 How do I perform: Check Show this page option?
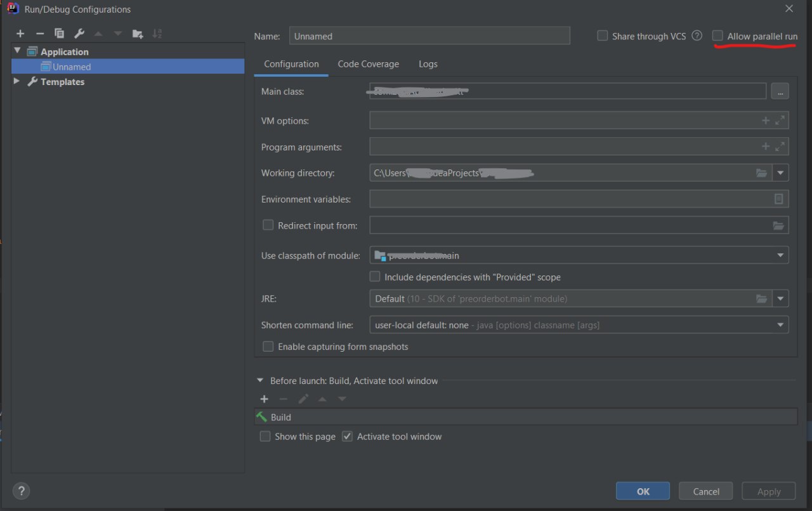point(265,437)
